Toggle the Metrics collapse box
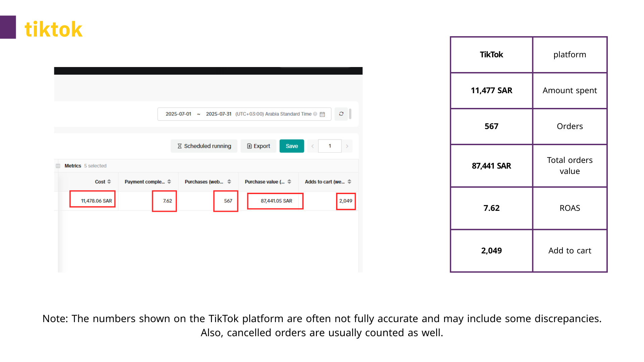This screenshot has height=362, width=644. [58, 166]
